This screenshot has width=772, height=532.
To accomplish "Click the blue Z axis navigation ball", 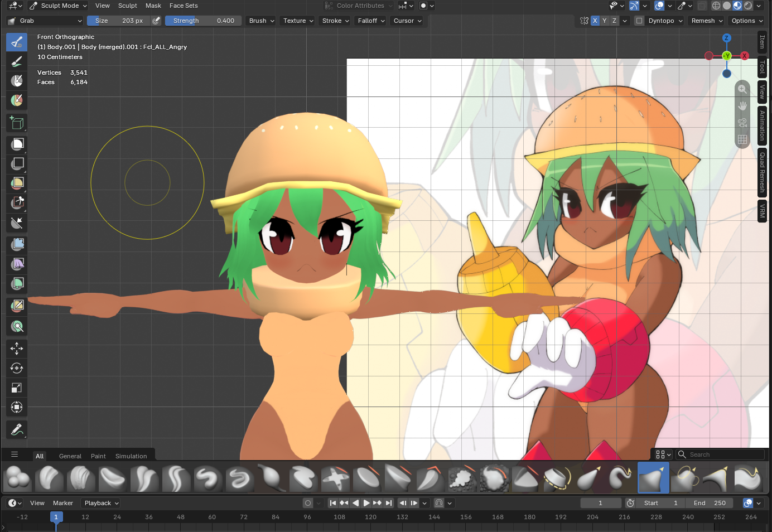I will click(x=726, y=38).
